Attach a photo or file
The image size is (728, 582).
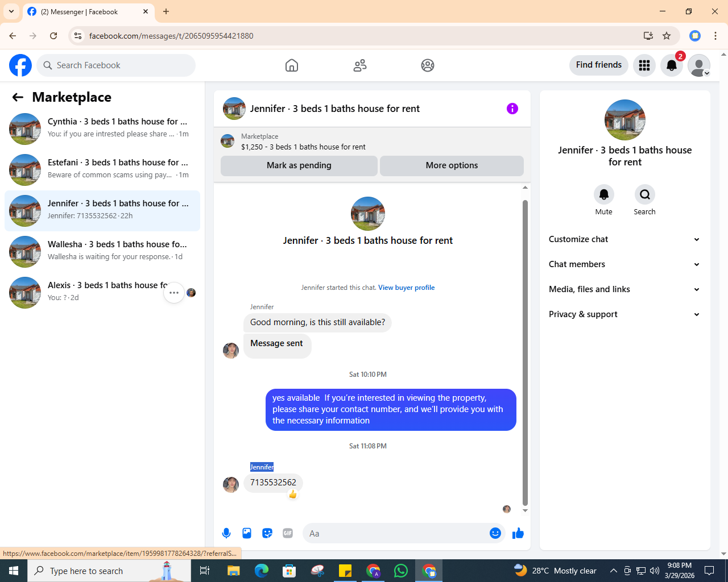click(247, 533)
